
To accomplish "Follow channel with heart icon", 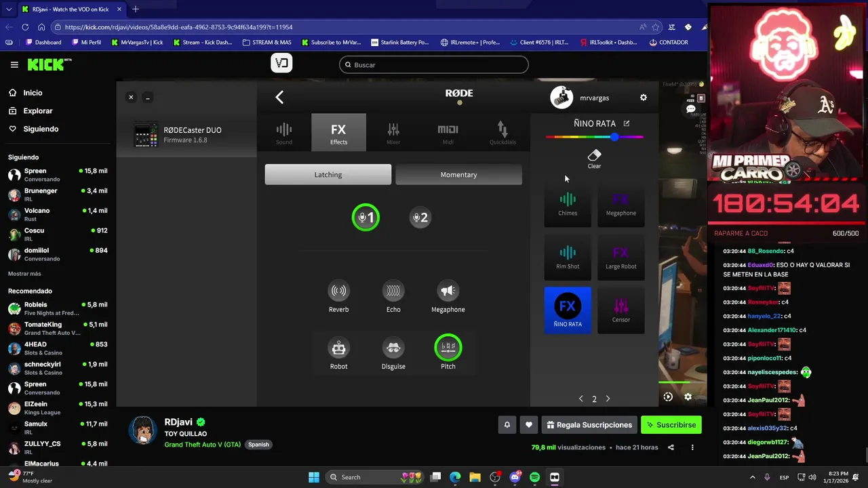I will coord(529,425).
